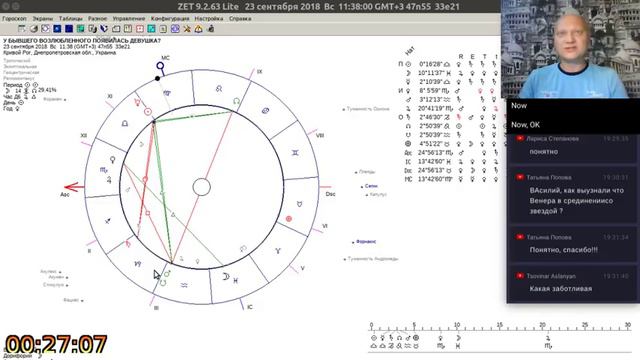
Task: Click the IC row value 13°42'60"
Action: tap(431, 162)
